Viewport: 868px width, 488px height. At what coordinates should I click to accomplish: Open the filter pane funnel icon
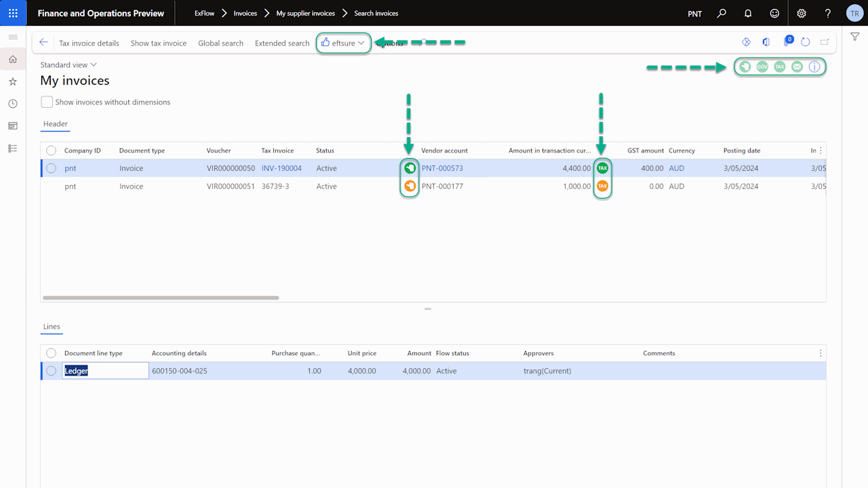[x=855, y=37]
